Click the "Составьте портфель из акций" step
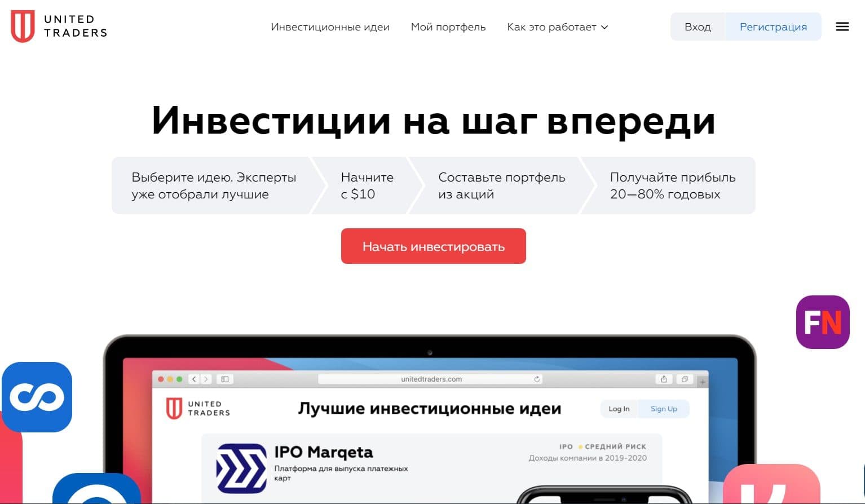The width and height of the screenshot is (865, 504). point(501,185)
